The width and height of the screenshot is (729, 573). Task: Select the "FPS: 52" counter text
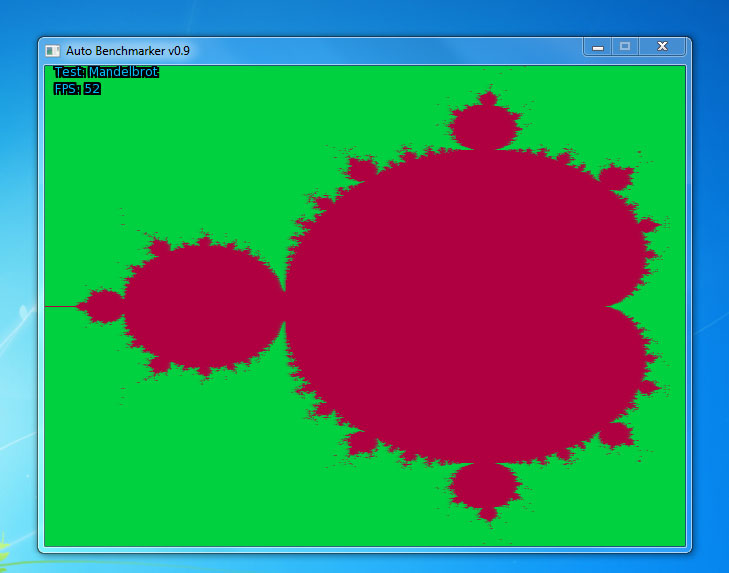point(77,89)
